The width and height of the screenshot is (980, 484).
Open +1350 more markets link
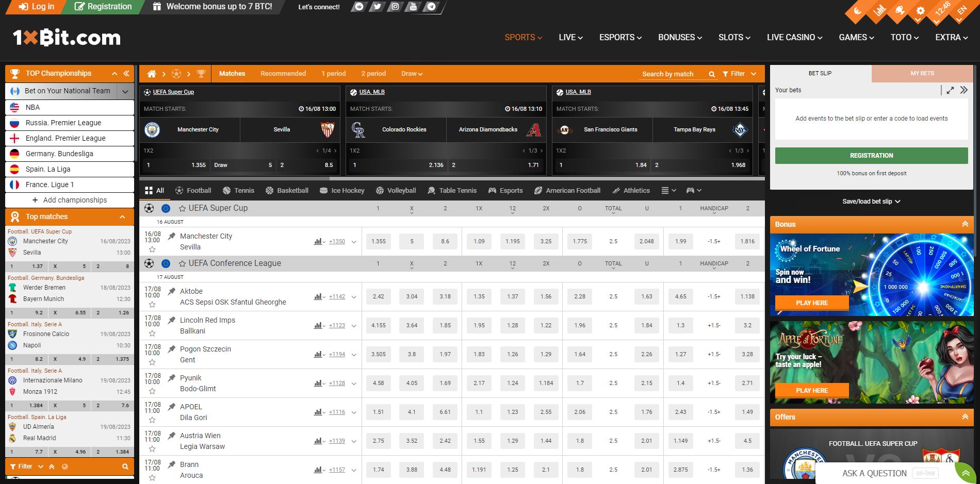click(x=337, y=241)
